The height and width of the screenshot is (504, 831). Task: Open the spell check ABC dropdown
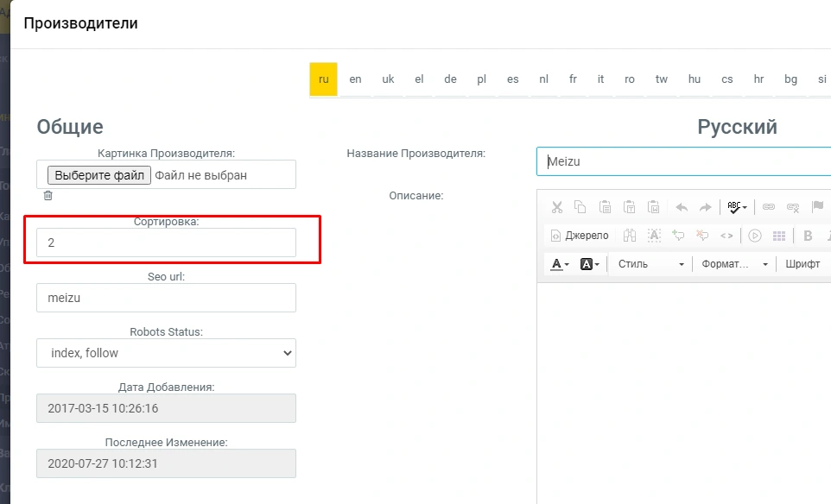pyautogui.click(x=737, y=207)
